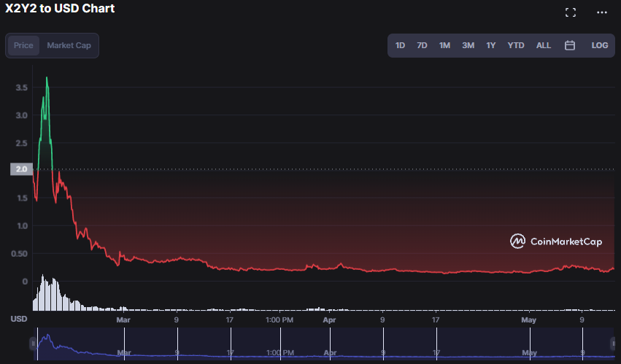Grab the left handle of range navigator
The height and width of the screenshot is (364, 621).
[x=33, y=343]
